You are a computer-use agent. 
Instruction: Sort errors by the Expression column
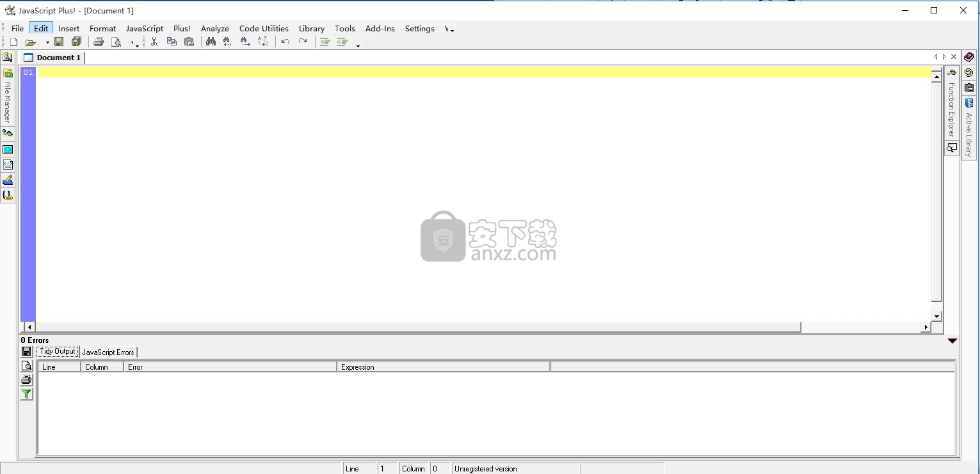click(444, 367)
